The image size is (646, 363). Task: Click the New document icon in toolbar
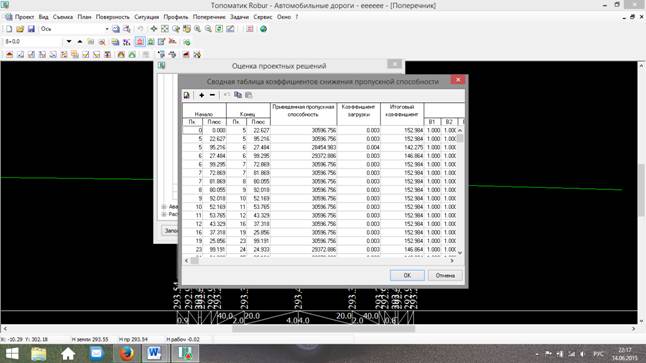[x=9, y=29]
